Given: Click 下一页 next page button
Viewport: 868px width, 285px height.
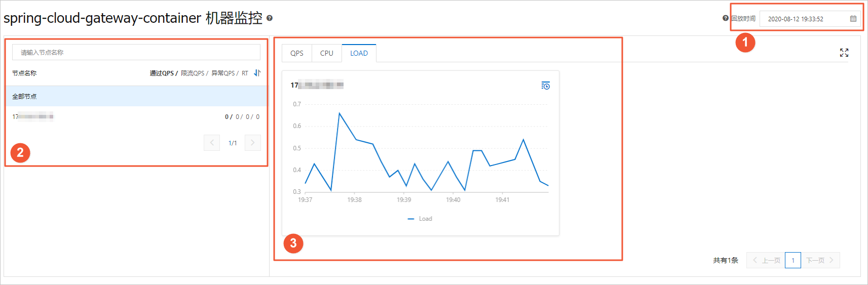Looking at the screenshot, I should point(820,260).
